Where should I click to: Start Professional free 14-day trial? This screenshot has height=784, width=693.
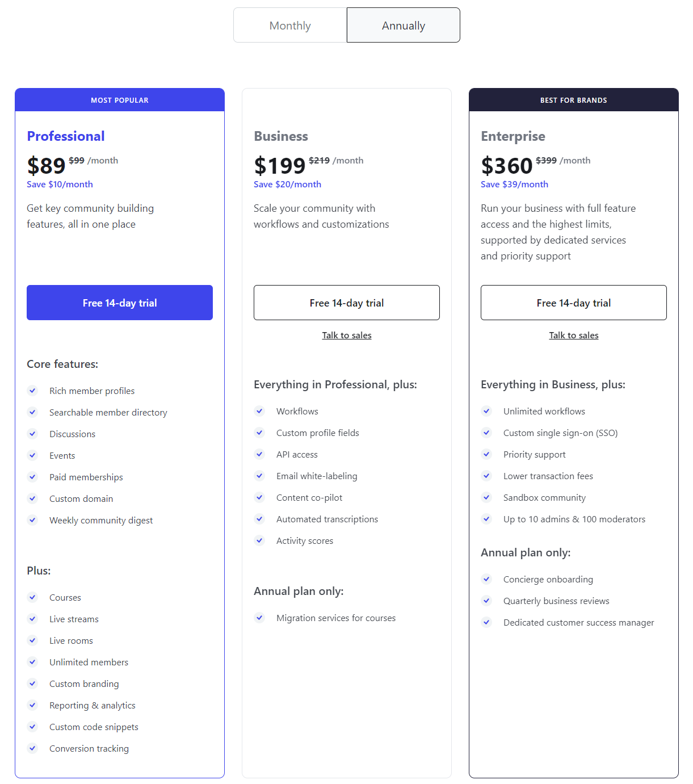pyautogui.click(x=120, y=303)
